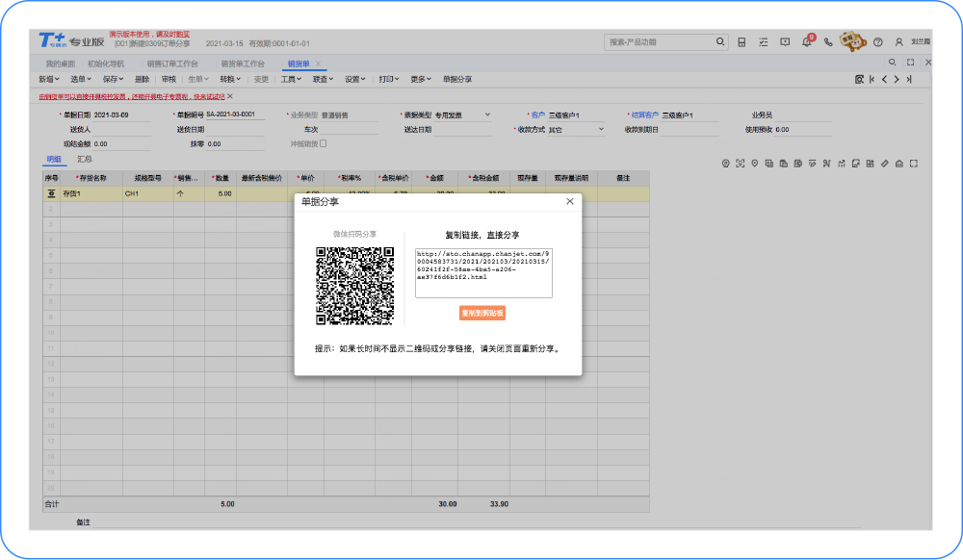963x560 pixels.
Task: Click the 存货名称 column header
Action: click(x=91, y=179)
